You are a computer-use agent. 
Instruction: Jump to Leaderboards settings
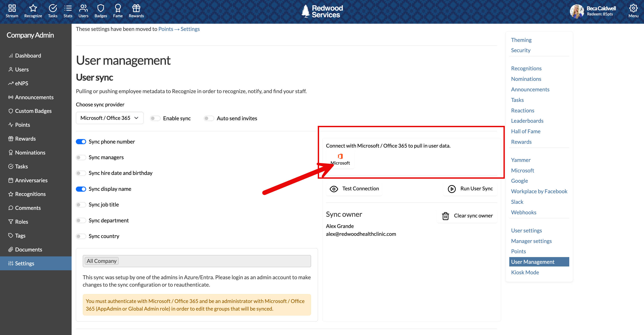point(527,121)
